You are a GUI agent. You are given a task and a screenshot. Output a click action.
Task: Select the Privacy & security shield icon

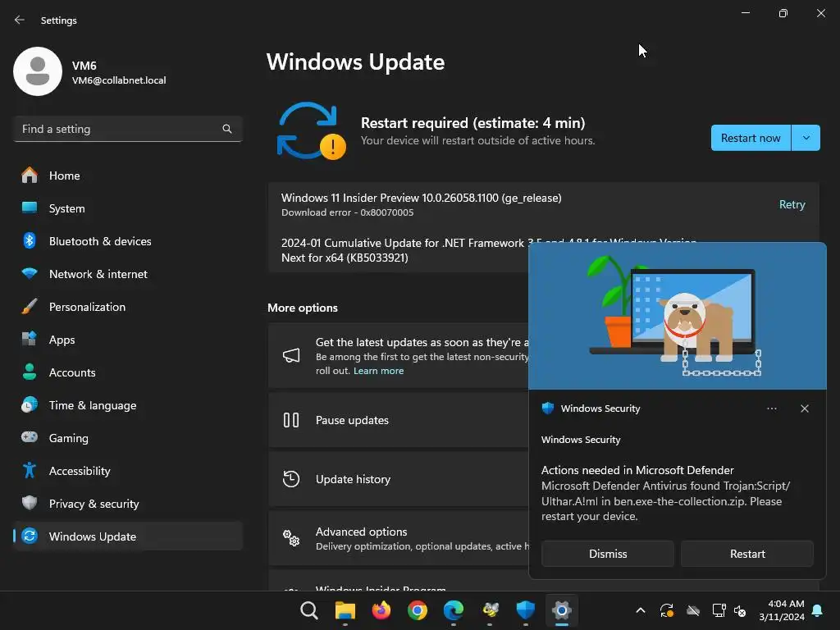point(30,503)
